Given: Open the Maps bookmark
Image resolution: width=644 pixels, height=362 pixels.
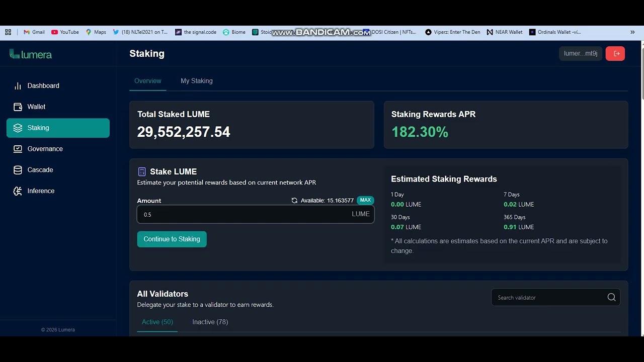Looking at the screenshot, I should (96, 32).
